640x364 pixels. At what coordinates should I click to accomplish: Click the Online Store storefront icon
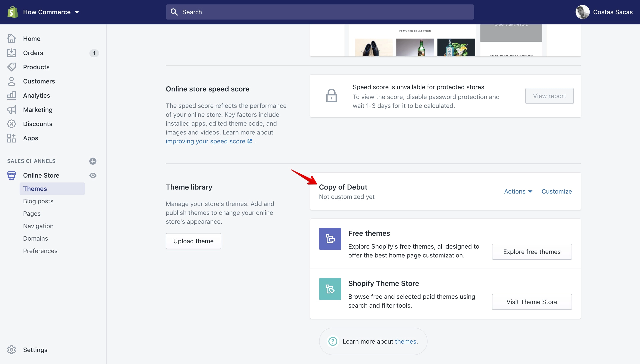tap(12, 175)
